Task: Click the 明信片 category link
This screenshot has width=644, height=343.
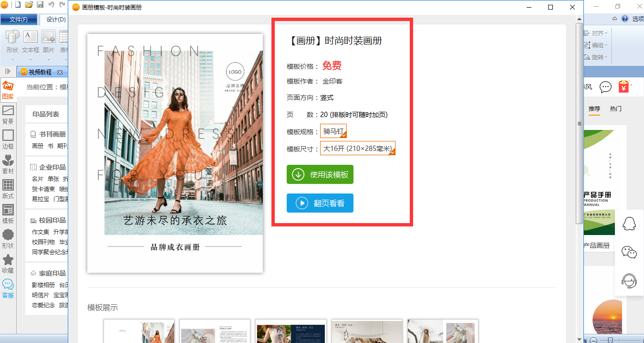Action: [41, 295]
